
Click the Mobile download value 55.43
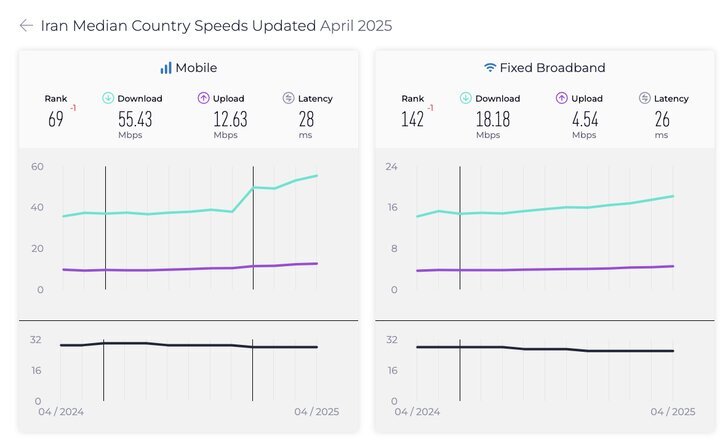pos(135,119)
